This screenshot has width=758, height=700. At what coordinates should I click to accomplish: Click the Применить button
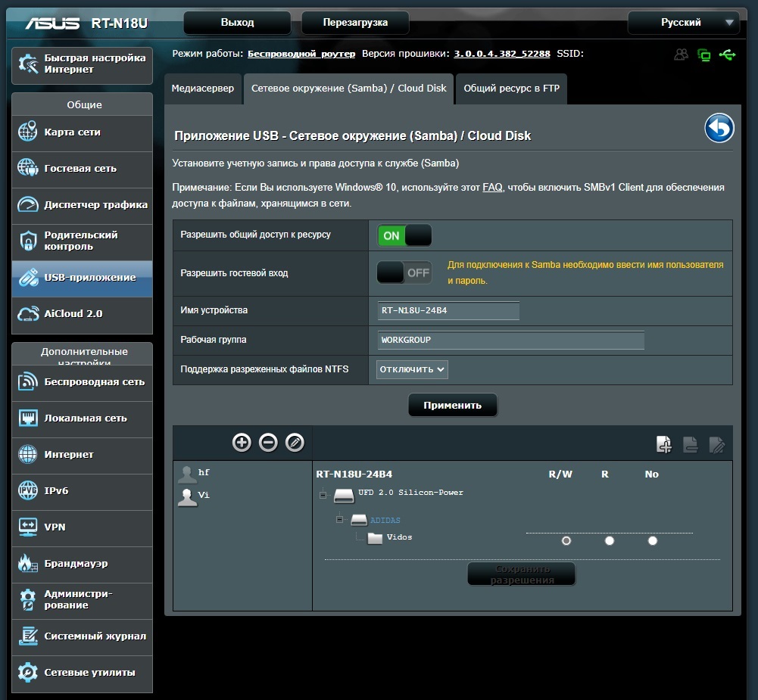point(452,405)
